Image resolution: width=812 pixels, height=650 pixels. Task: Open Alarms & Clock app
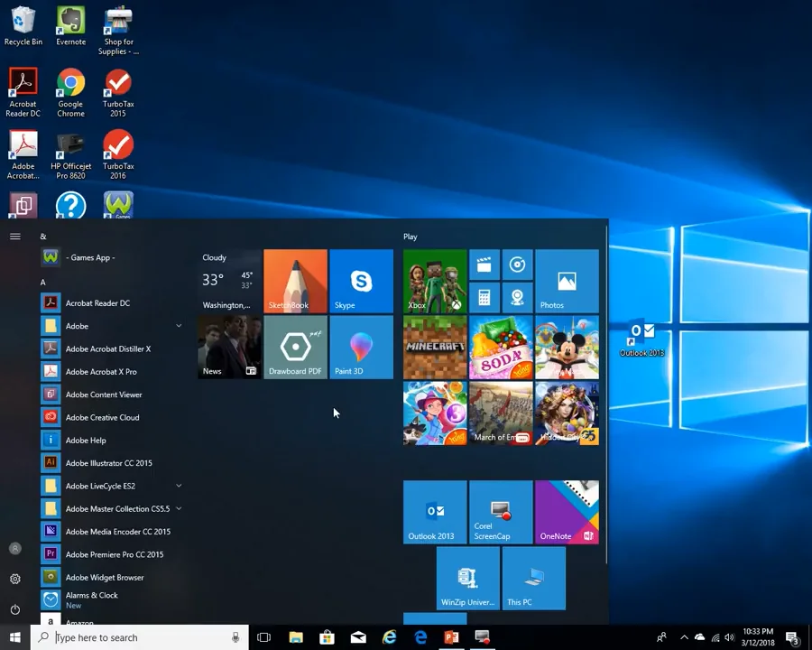pyautogui.click(x=113, y=599)
